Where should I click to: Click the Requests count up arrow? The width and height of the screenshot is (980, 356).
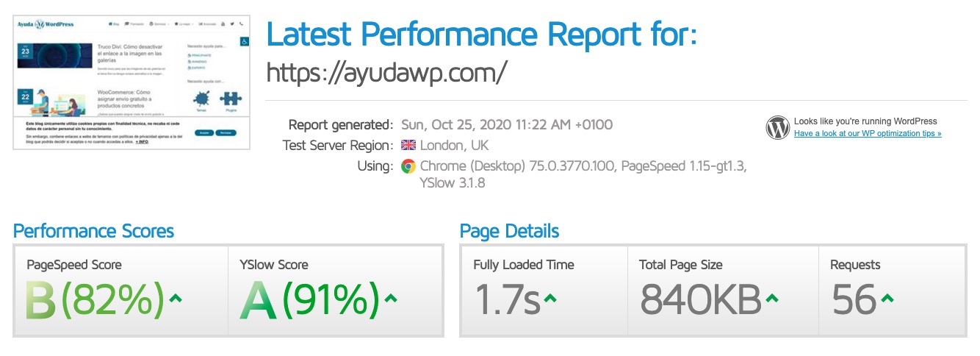point(887,298)
